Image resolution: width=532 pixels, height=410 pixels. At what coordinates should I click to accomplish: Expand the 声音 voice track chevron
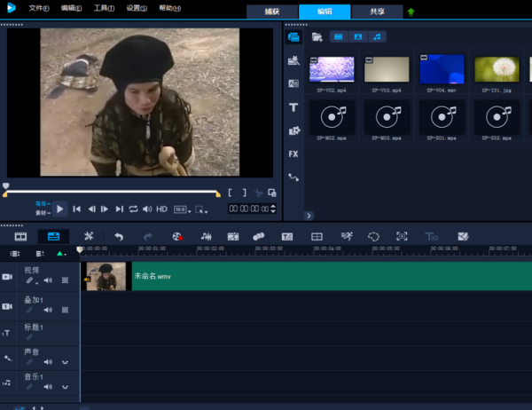(x=65, y=362)
